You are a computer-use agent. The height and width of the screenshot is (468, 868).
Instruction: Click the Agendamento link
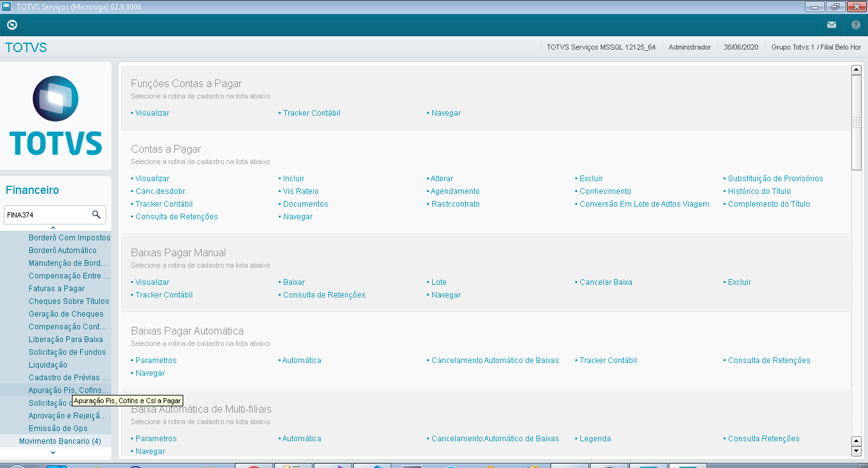coord(455,191)
